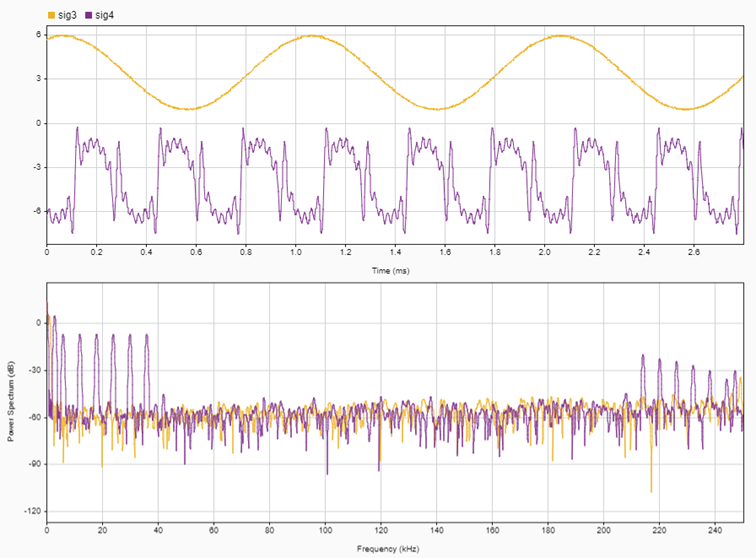The image size is (756, 558).
Task: Click the -30 tick on power axis
Action: click(x=35, y=370)
